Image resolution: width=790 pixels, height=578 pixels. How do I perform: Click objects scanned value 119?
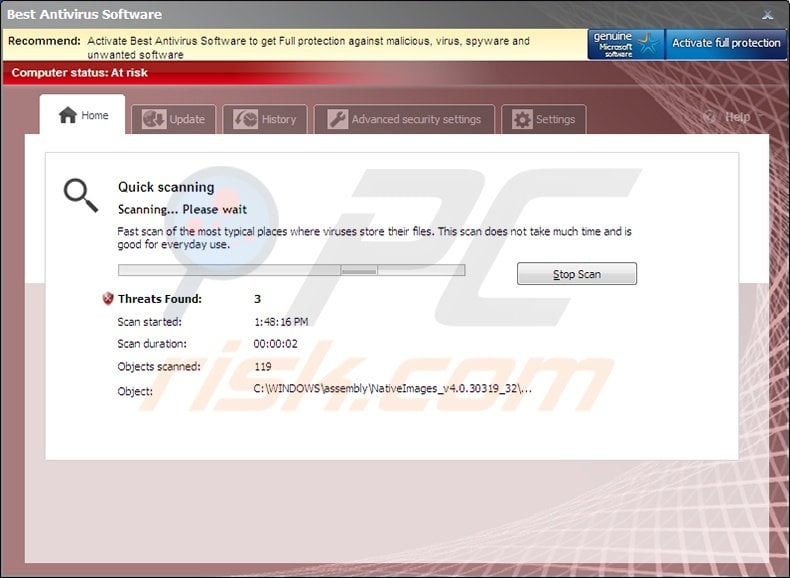[263, 366]
